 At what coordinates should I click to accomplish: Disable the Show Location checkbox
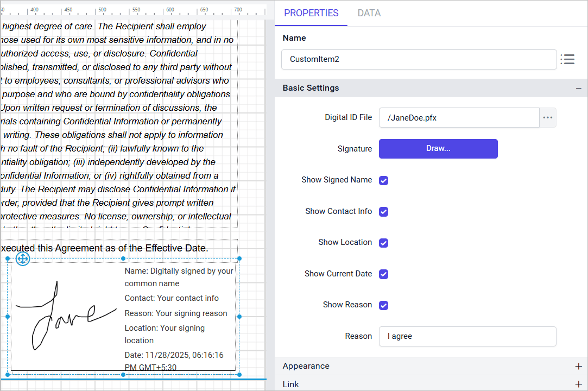tap(383, 243)
